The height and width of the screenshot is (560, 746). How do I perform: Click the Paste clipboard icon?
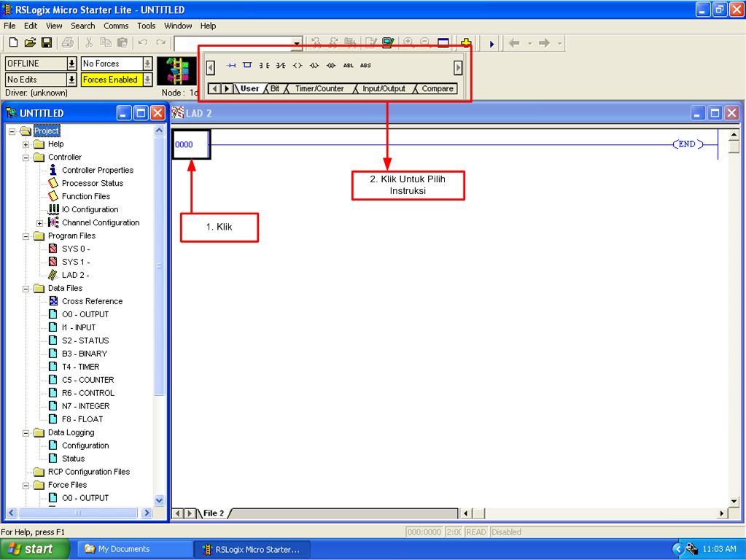click(x=123, y=43)
